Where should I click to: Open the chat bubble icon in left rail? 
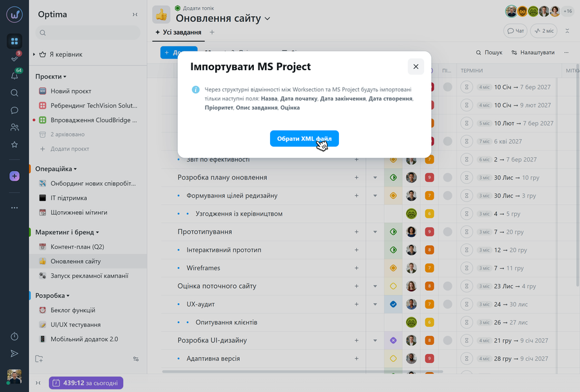[x=14, y=110]
